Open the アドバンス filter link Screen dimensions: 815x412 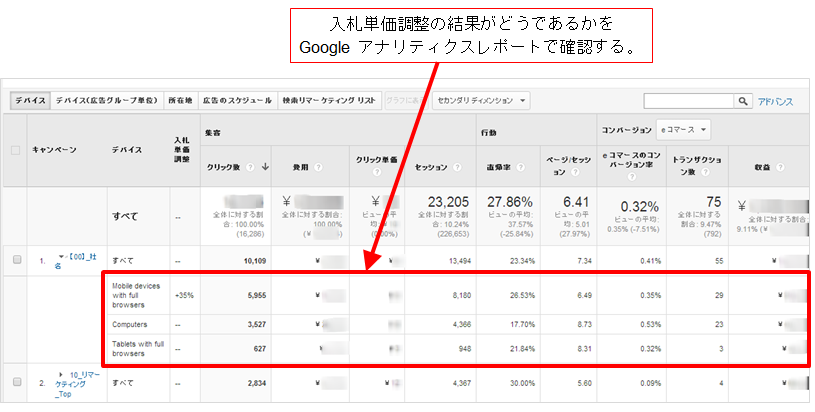coord(775,101)
